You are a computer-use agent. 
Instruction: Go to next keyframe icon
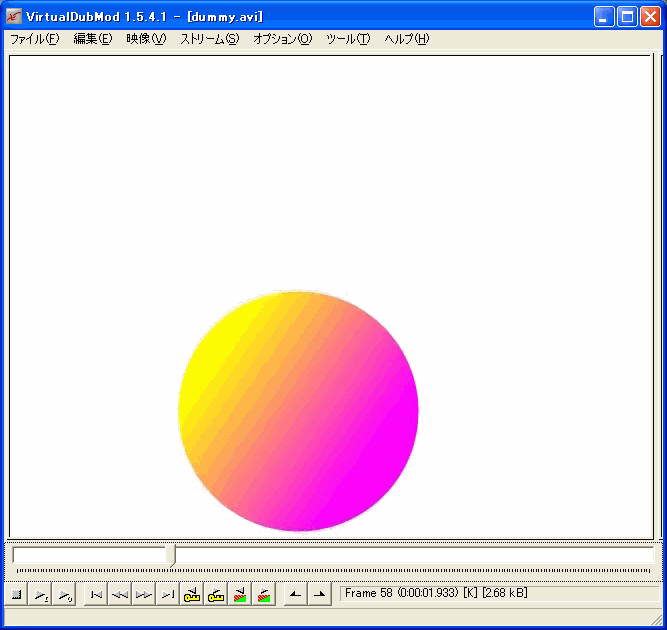[216, 594]
